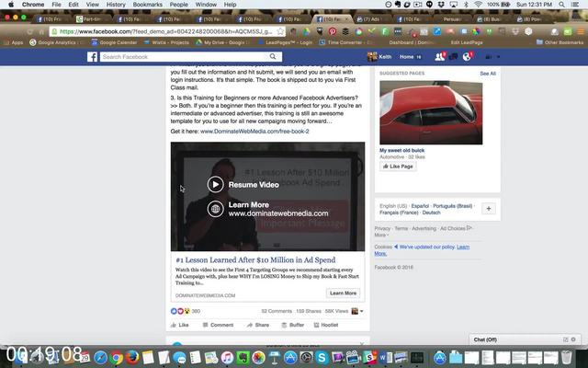Click the Comment button on the post
The width and height of the screenshot is (588, 368).
click(x=218, y=325)
